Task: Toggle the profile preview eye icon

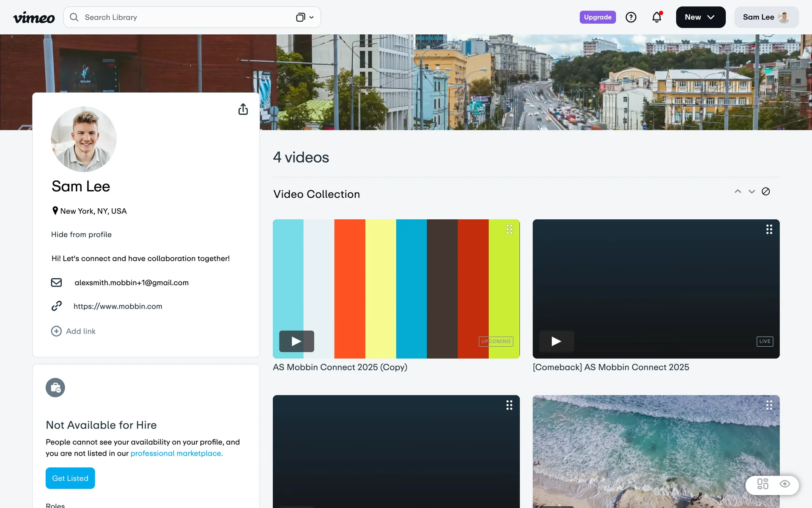Action: point(785,484)
